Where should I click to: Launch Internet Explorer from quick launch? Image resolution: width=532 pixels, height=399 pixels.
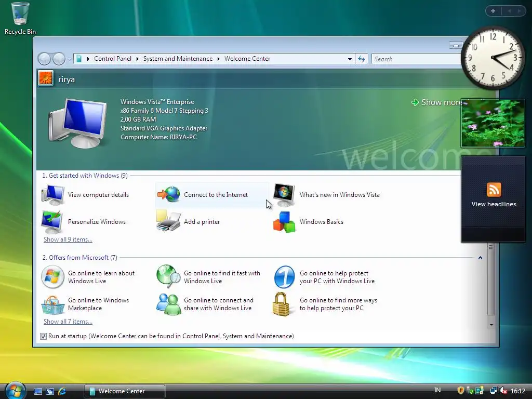tap(62, 391)
